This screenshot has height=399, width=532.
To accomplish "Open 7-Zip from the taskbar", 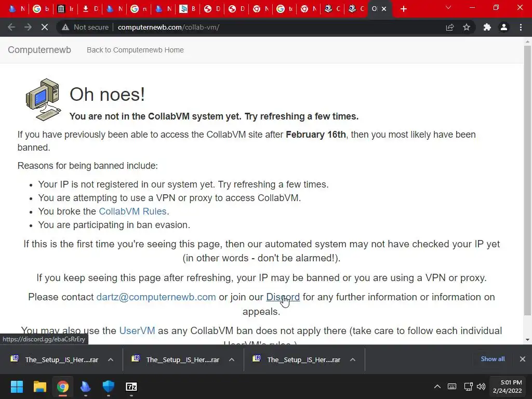I will point(131,387).
